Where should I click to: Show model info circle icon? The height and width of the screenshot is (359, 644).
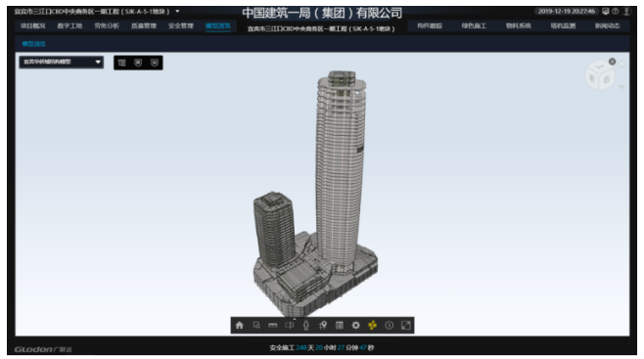389,326
